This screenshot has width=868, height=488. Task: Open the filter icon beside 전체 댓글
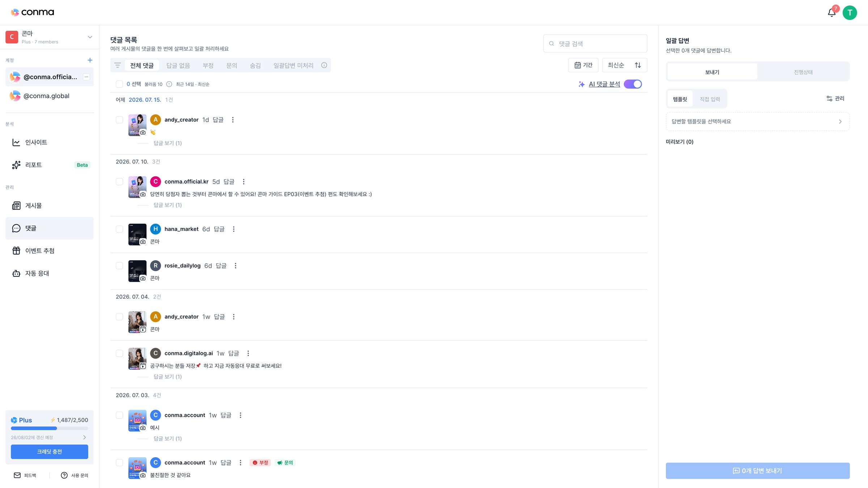coord(118,65)
